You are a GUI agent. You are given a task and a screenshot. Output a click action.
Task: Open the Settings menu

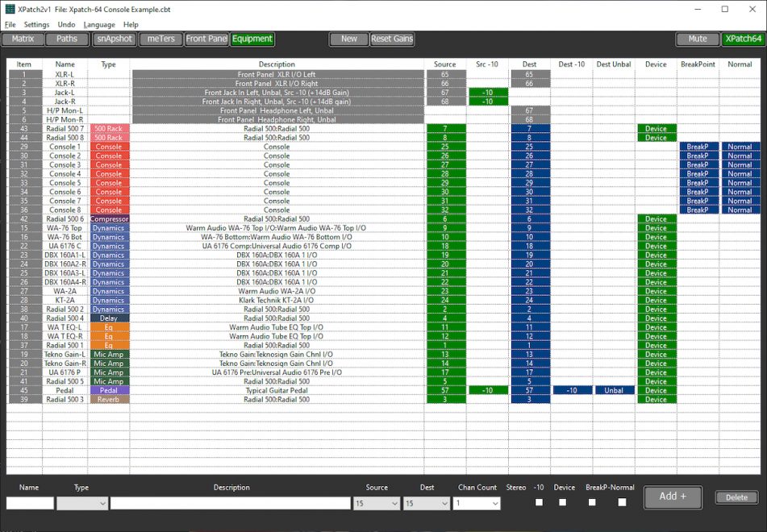(x=37, y=24)
